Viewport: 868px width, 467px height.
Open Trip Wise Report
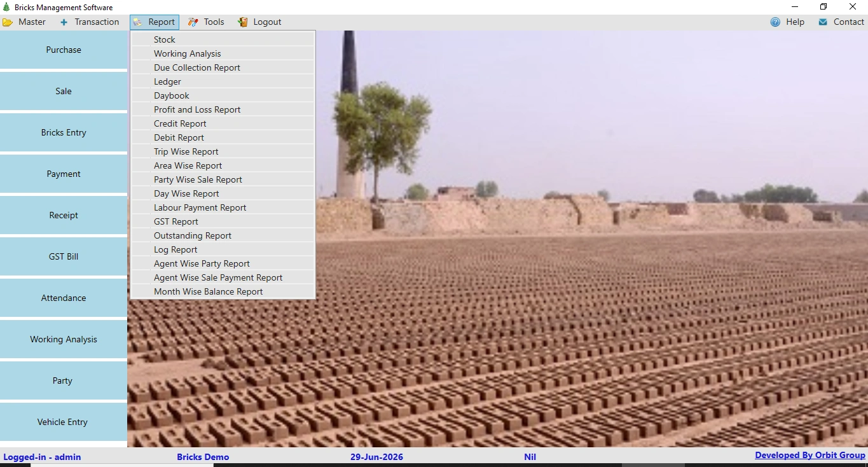point(223,151)
